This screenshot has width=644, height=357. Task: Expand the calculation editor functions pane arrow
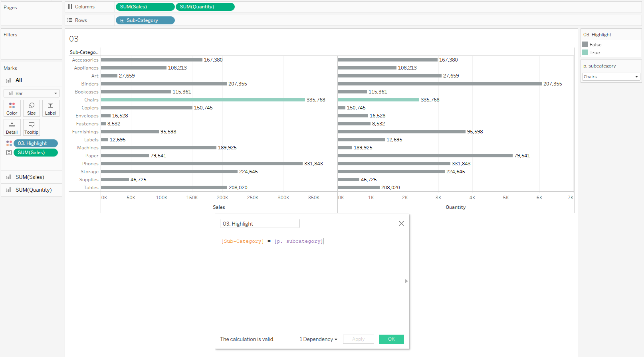click(x=406, y=281)
